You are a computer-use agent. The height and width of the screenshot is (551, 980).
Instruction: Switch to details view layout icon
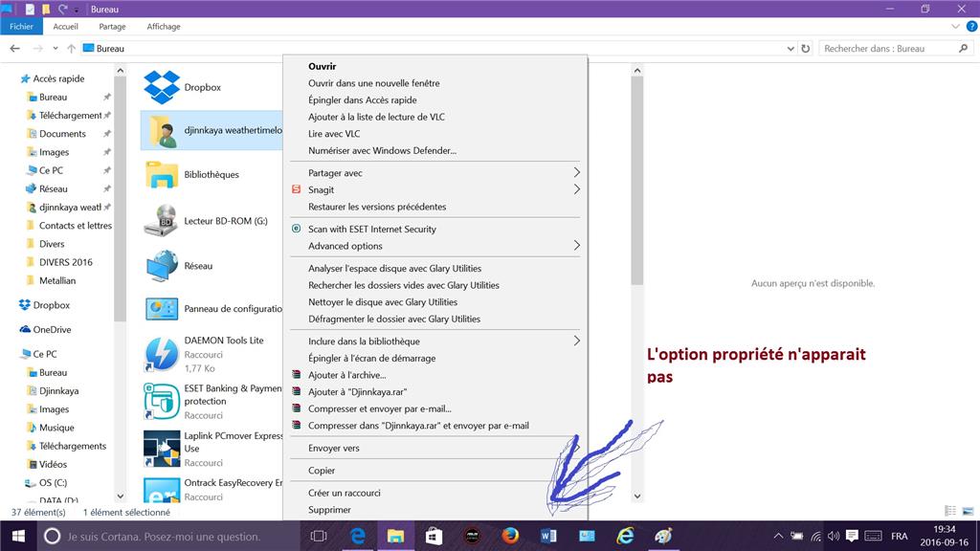(x=950, y=511)
